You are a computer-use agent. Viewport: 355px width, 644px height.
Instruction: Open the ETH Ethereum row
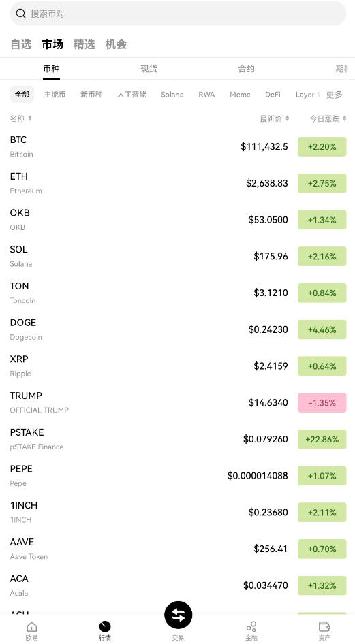[177, 183]
